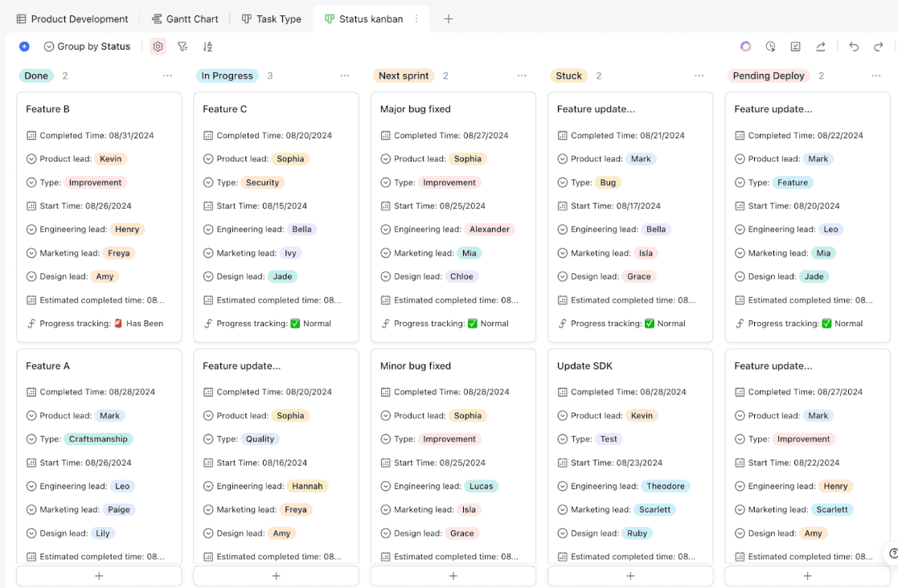Screen dimensions: 898x588
Task: Undo the last action
Action: tap(854, 47)
